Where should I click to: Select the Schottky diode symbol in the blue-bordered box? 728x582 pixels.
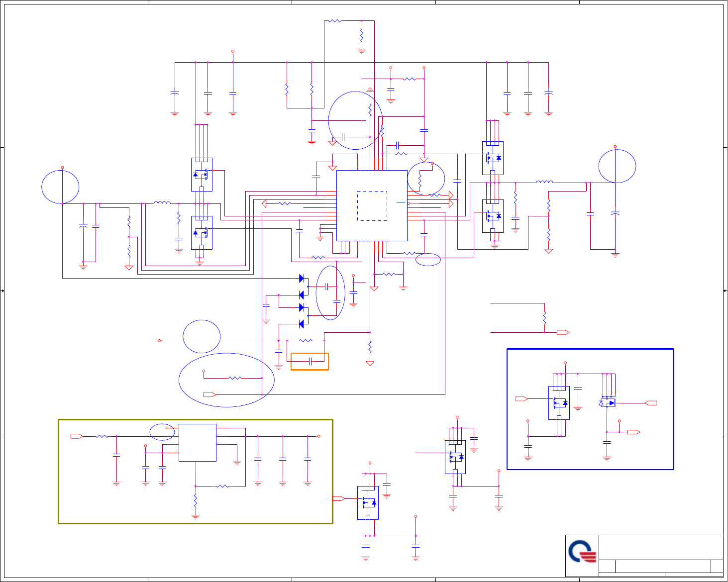point(608,403)
